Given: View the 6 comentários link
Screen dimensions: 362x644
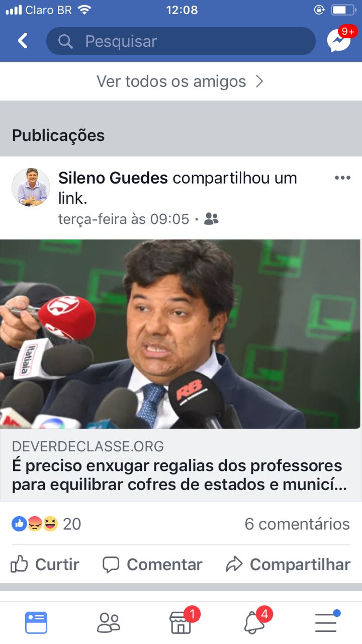Looking at the screenshot, I should coord(297,524).
